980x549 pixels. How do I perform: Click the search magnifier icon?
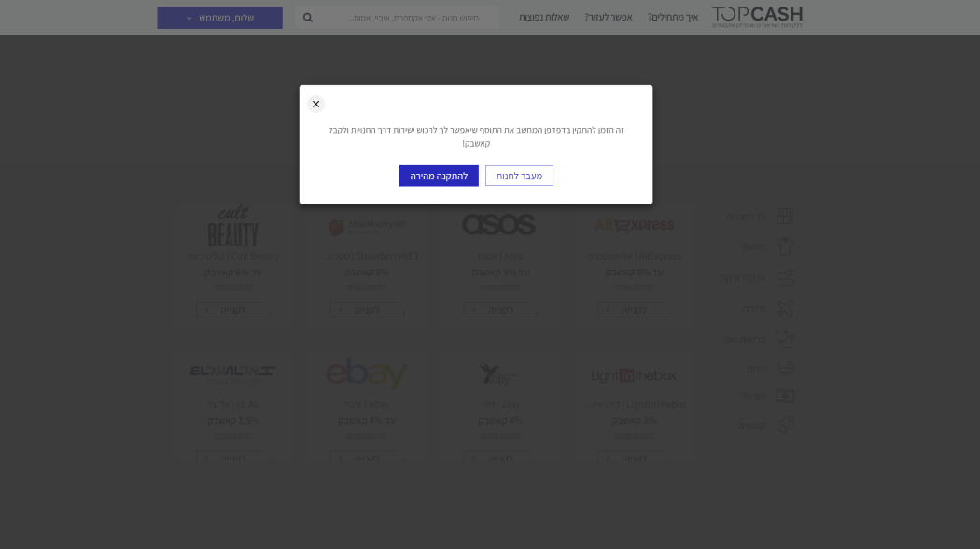click(x=308, y=18)
